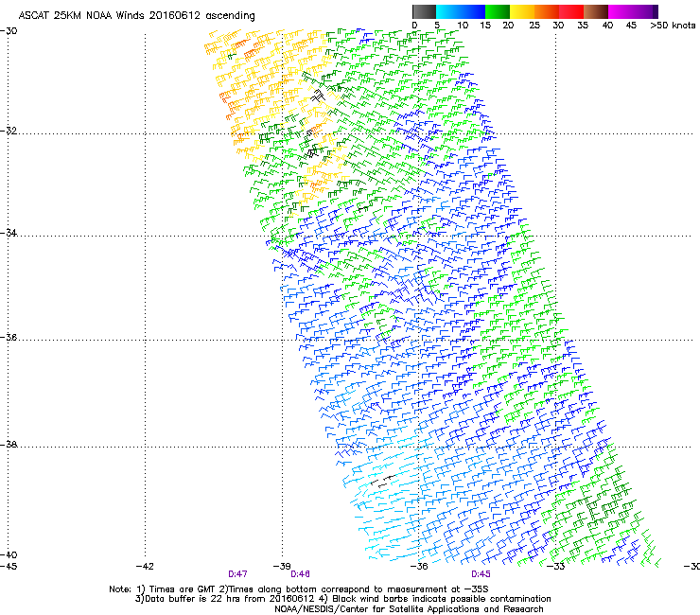Click the magenta 40-45 knots legend swatch
This screenshot has height=615, width=700.
[x=621, y=11]
